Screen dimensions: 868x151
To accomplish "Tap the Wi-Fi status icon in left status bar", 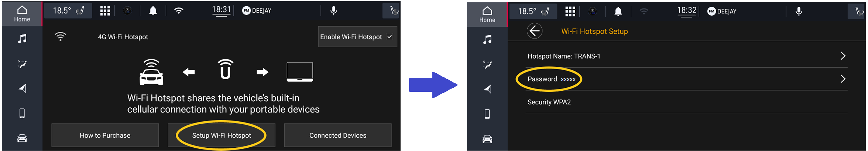I will tap(179, 11).
